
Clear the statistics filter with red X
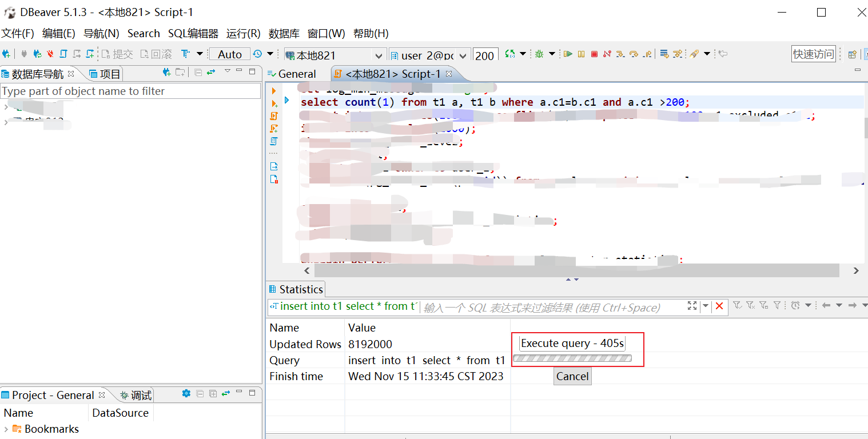(x=720, y=306)
